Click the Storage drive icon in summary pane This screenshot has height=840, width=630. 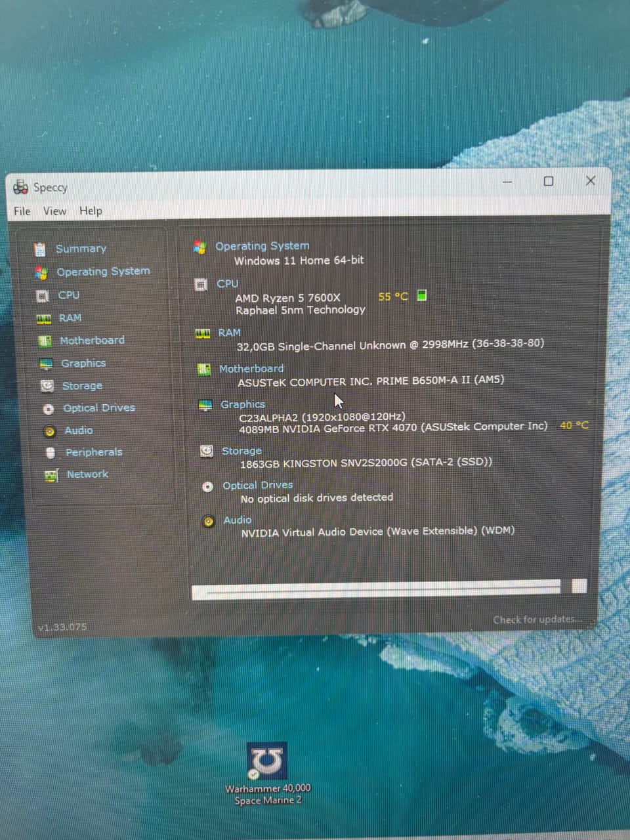coord(207,451)
